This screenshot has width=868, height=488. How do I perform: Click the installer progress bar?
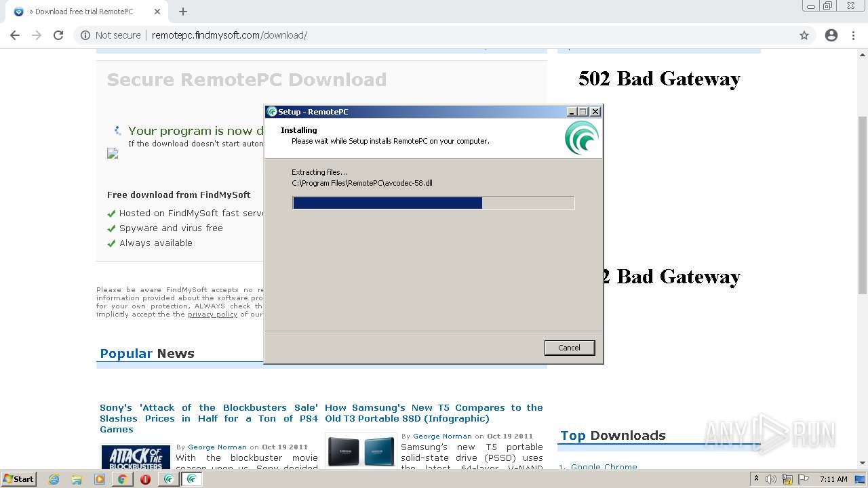[433, 203]
